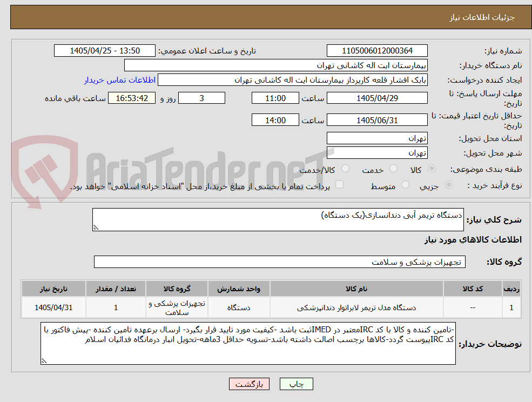
Task: Click resize handle of شرح کلی نیاز box
Action: pos(96,228)
